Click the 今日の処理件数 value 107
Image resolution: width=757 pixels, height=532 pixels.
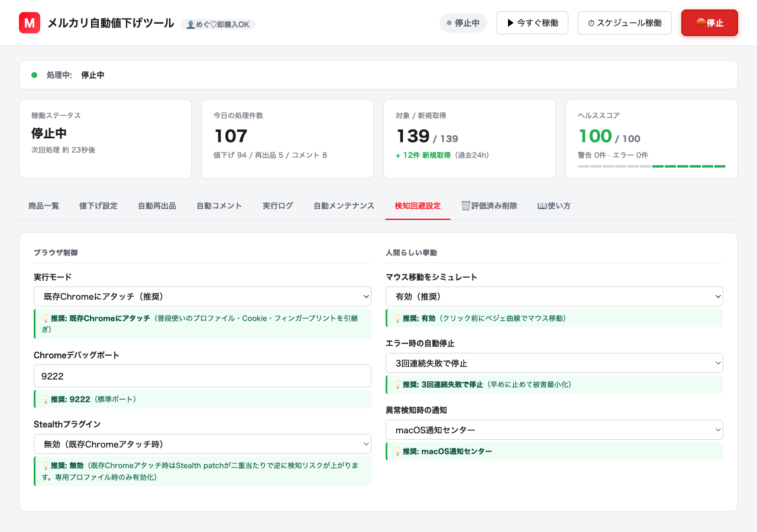[231, 136]
